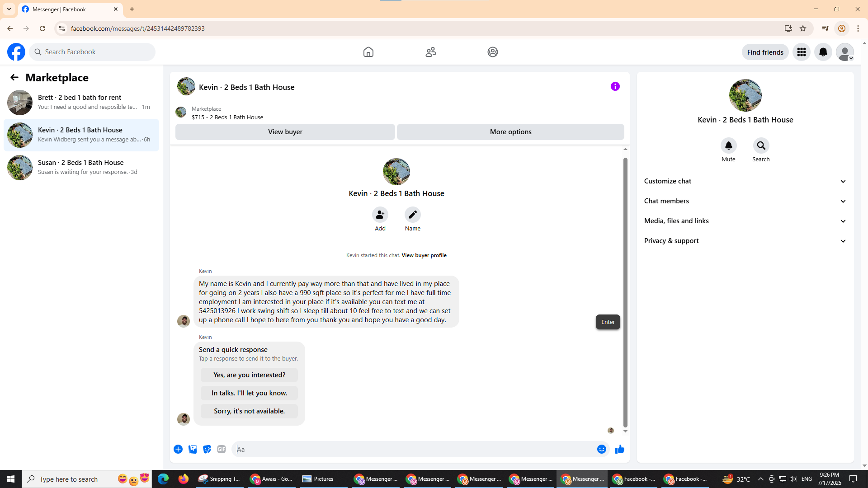Open the account profile picture menu
This screenshot has width=868, height=488.
click(x=845, y=52)
